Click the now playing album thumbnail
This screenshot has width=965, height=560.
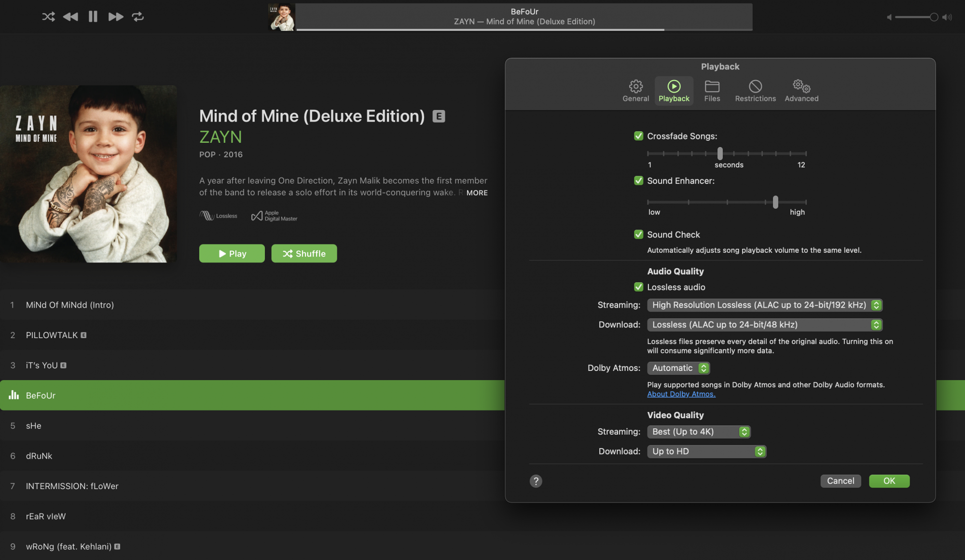[x=282, y=17]
